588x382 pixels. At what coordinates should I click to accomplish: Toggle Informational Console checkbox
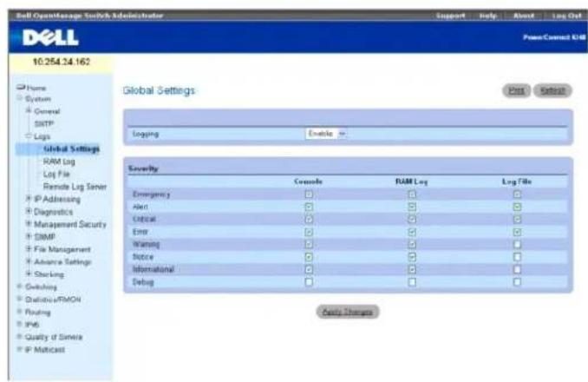(x=309, y=269)
